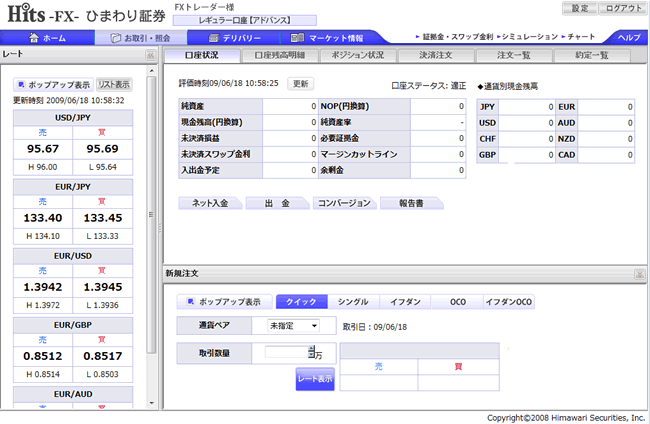Close the 新規注文 panel with its corner icon

(640, 274)
